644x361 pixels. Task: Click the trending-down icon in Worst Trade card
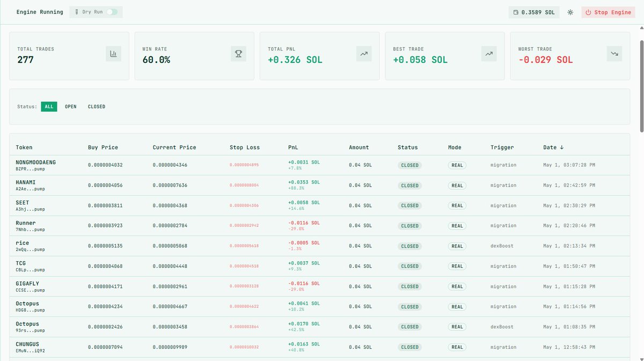tap(614, 54)
